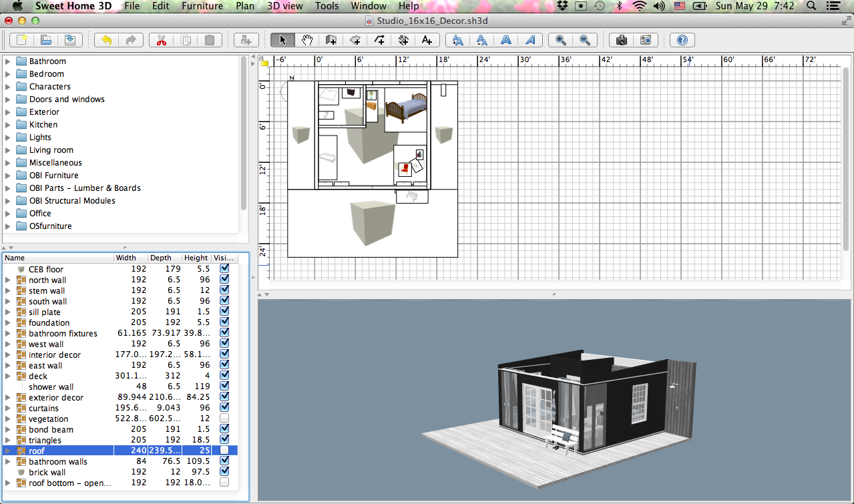Open the Furniture menu
This screenshot has width=854, height=504.
(202, 6)
